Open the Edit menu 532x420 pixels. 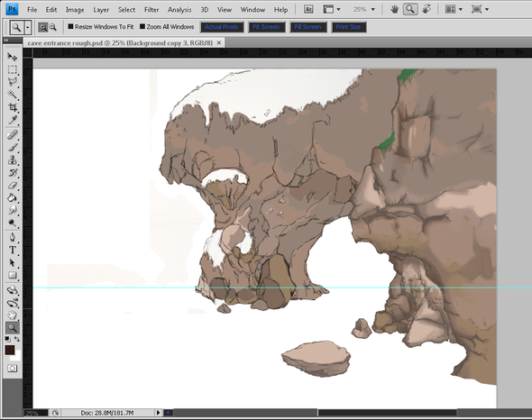tap(51, 10)
